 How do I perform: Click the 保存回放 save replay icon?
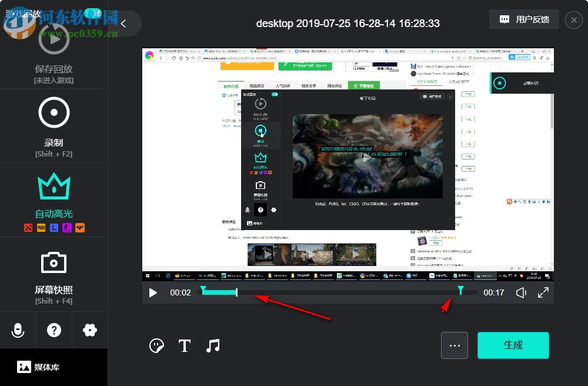[54, 39]
